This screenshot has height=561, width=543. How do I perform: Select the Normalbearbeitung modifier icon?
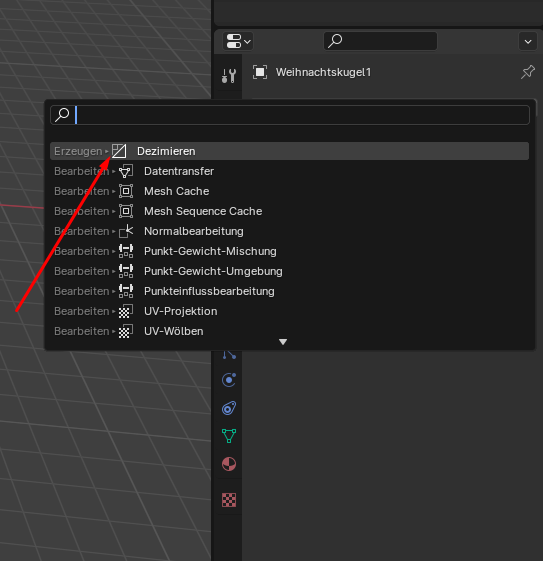point(126,231)
